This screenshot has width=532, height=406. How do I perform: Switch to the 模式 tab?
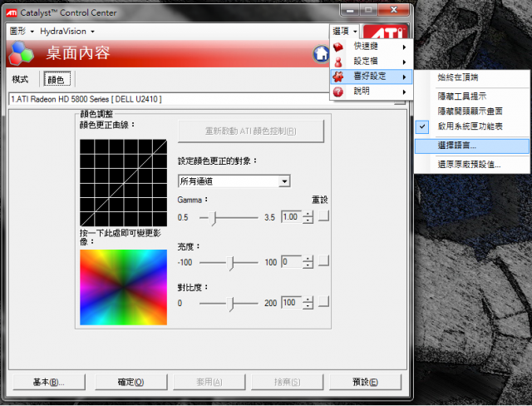pos(20,79)
